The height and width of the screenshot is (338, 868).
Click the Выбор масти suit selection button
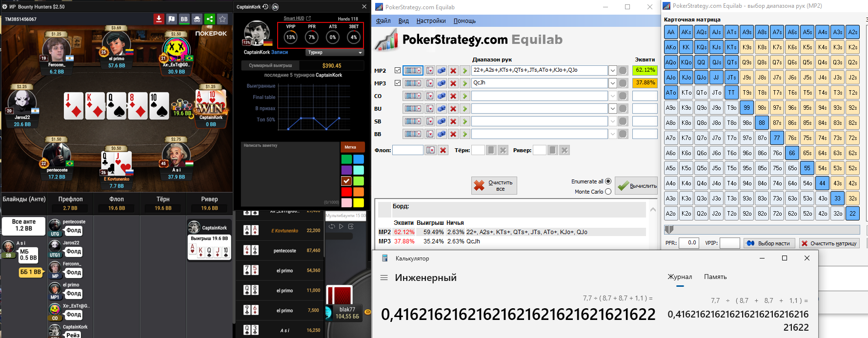tap(769, 243)
